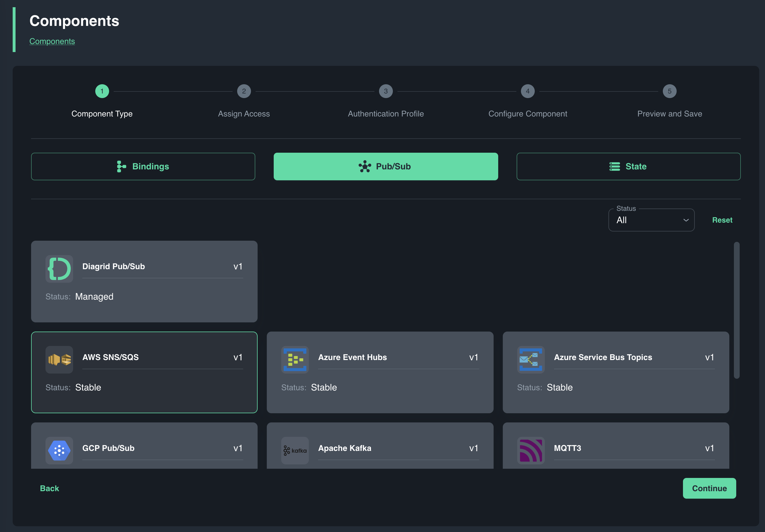Jump to step 5 Preview and Save
This screenshot has height=532, width=765.
[x=670, y=91]
